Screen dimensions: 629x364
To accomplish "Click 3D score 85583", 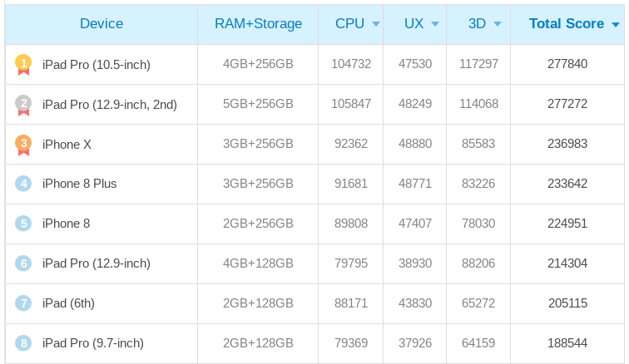I will pyautogui.click(x=478, y=144).
